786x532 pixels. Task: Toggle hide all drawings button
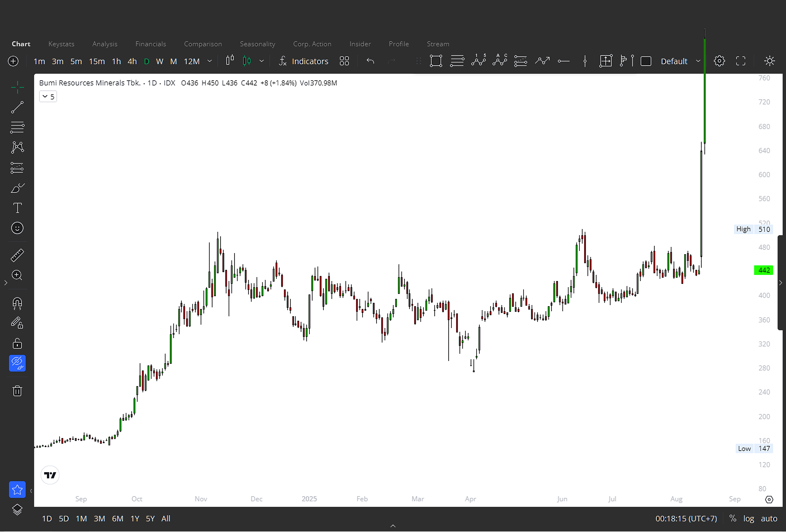click(x=17, y=363)
